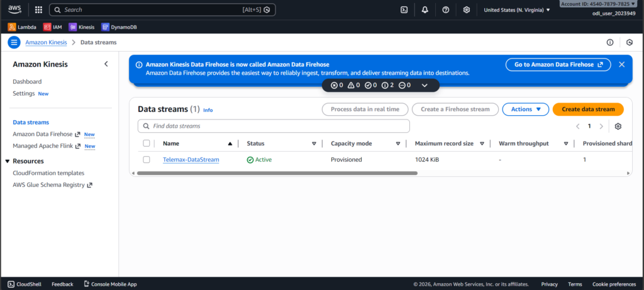Open the AWS services grid menu
644x290 pixels.
[x=38, y=10]
